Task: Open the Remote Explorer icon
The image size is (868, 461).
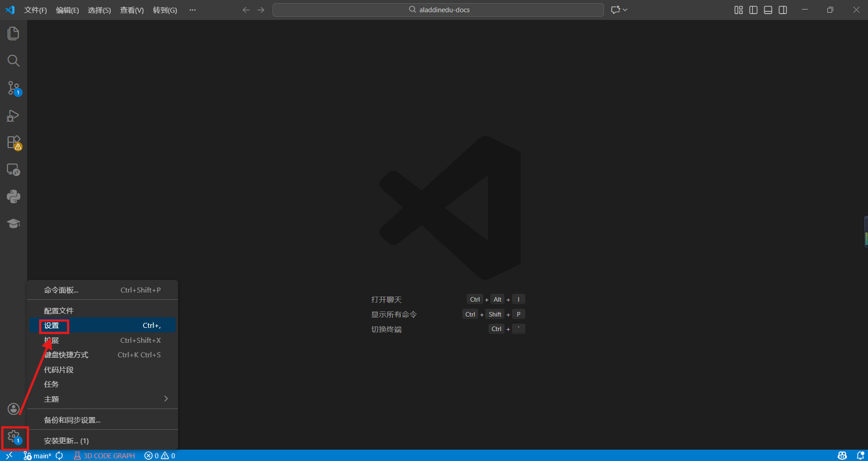Action: click(x=13, y=170)
